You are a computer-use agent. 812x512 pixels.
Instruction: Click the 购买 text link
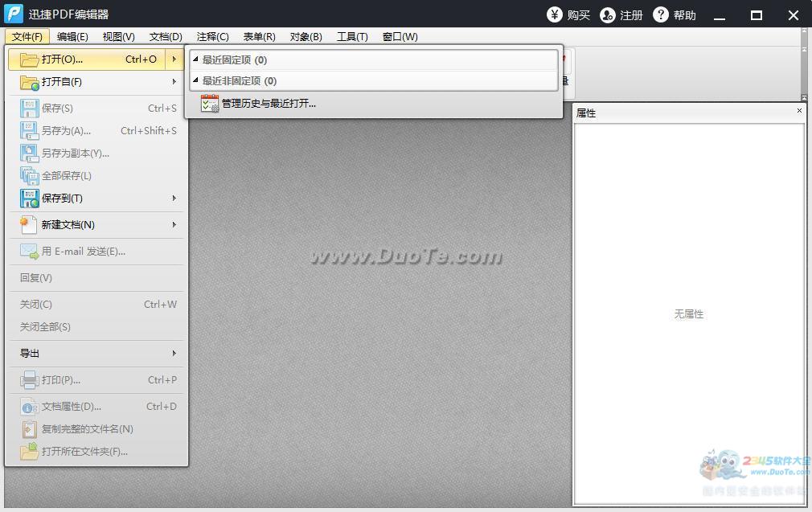[x=578, y=15]
